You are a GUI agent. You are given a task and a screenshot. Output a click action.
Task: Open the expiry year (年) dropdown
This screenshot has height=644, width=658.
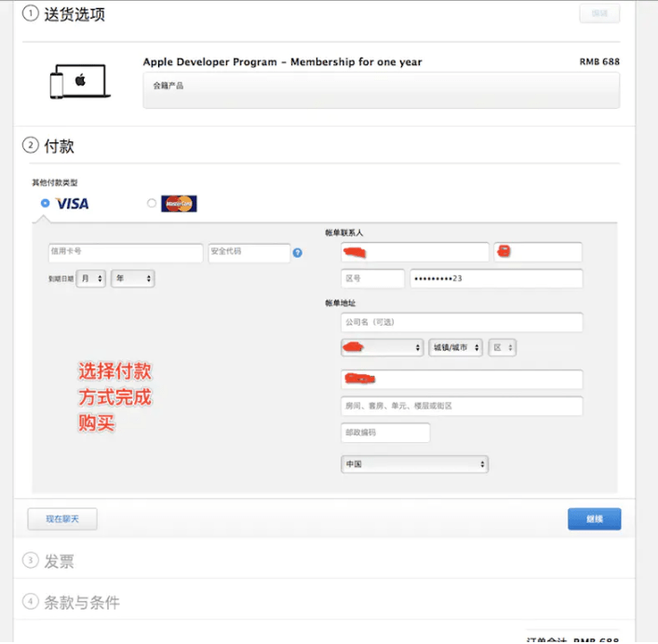(132, 278)
